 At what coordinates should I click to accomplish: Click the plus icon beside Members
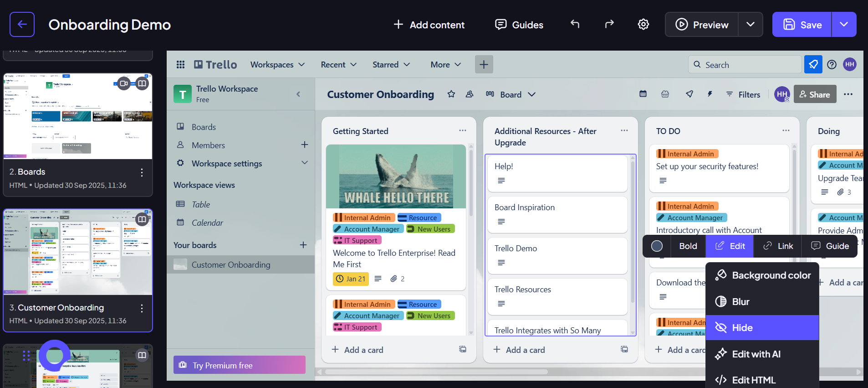tap(305, 145)
